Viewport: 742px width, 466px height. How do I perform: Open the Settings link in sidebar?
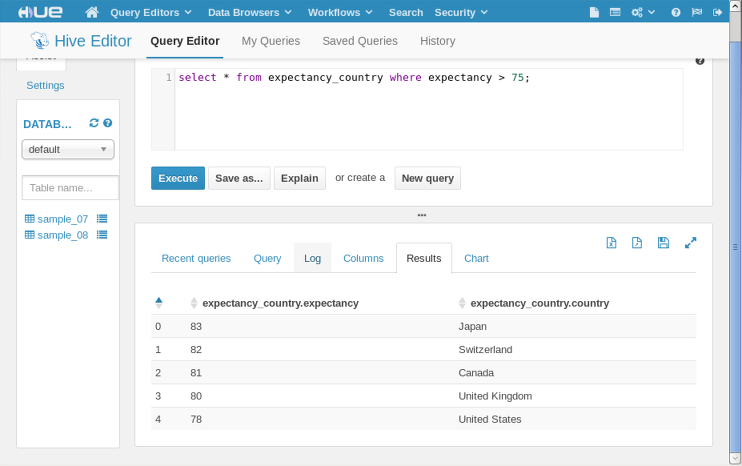click(45, 85)
